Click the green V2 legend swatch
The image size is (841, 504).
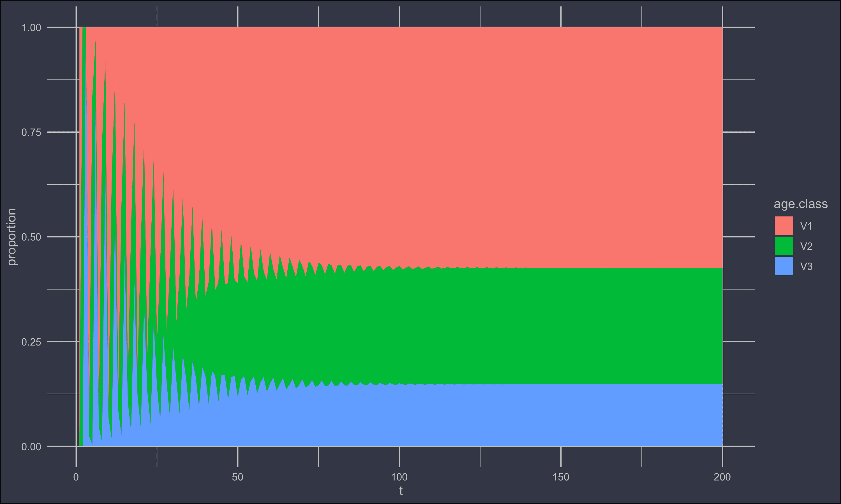784,246
